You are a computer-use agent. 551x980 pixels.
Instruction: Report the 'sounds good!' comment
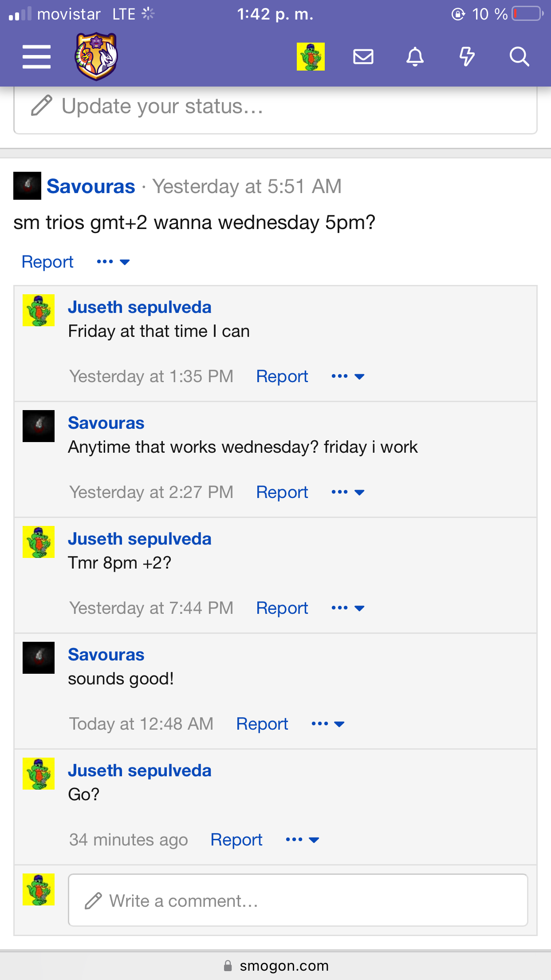[262, 724]
